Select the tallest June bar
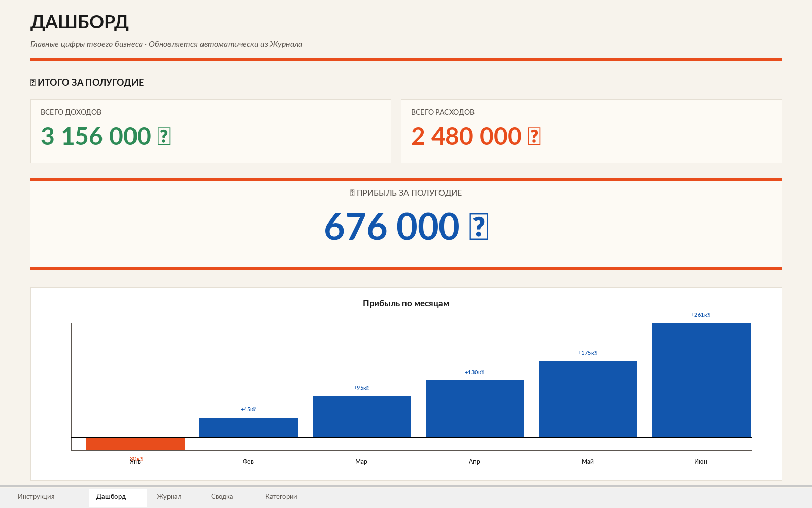 pyautogui.click(x=701, y=380)
